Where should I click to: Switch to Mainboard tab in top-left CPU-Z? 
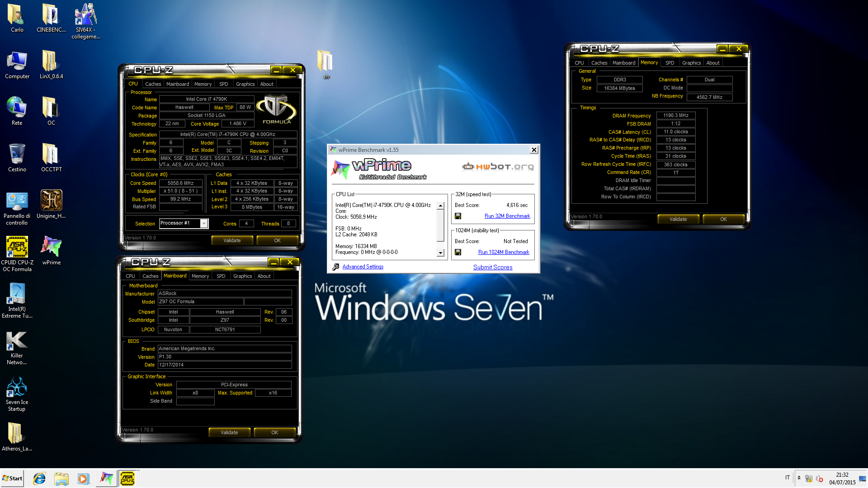178,84
